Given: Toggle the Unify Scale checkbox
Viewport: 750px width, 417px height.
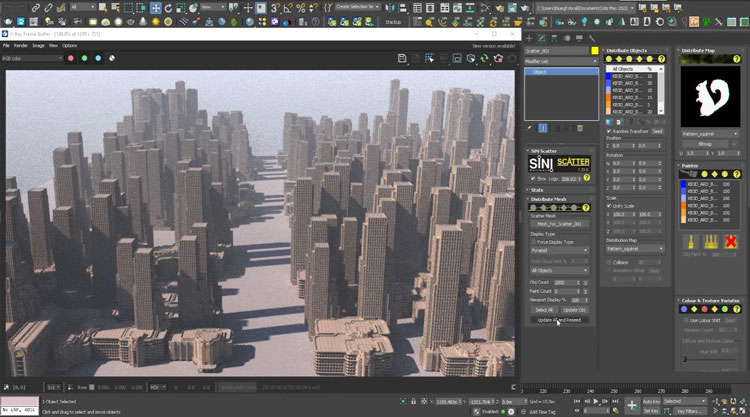Looking at the screenshot, I should tap(609, 206).
